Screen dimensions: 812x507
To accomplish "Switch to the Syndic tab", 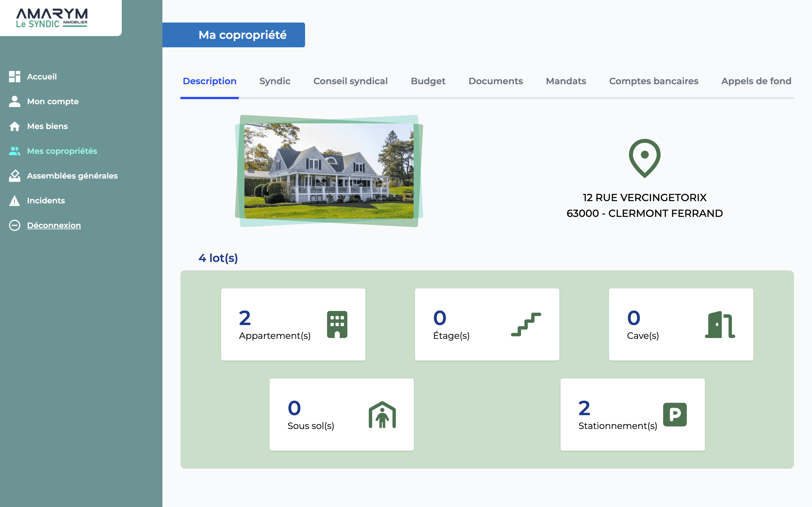I will (x=274, y=81).
